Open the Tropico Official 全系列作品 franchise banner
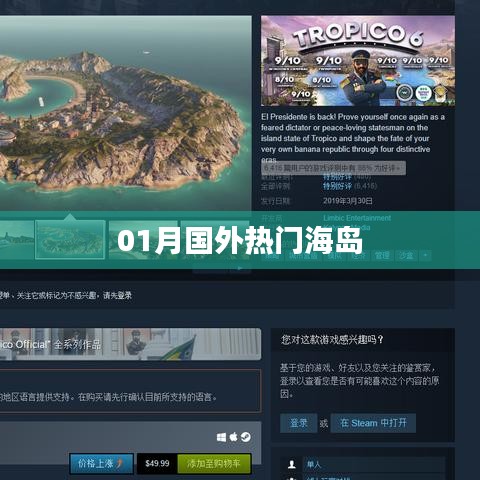The width and height of the screenshot is (480, 480). [130, 344]
